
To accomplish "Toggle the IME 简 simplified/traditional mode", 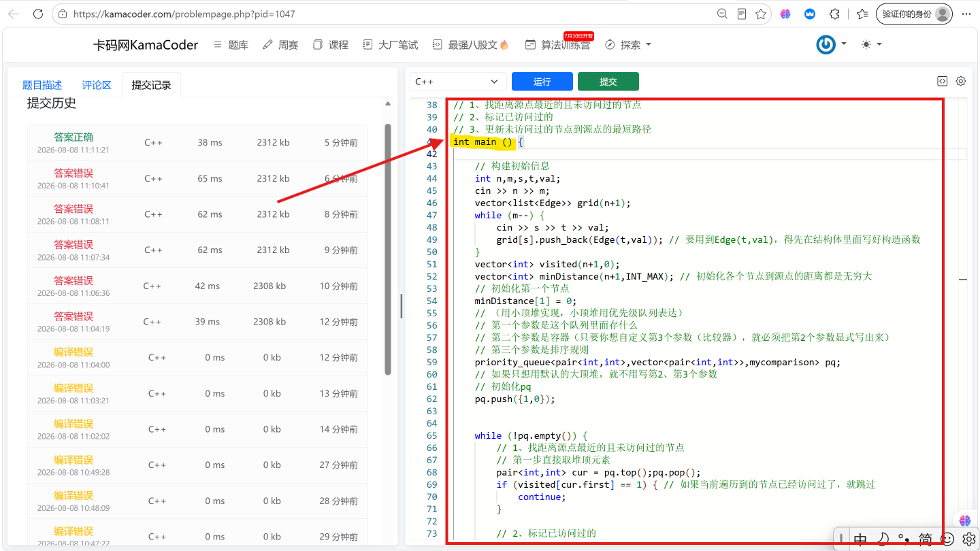I will [926, 539].
